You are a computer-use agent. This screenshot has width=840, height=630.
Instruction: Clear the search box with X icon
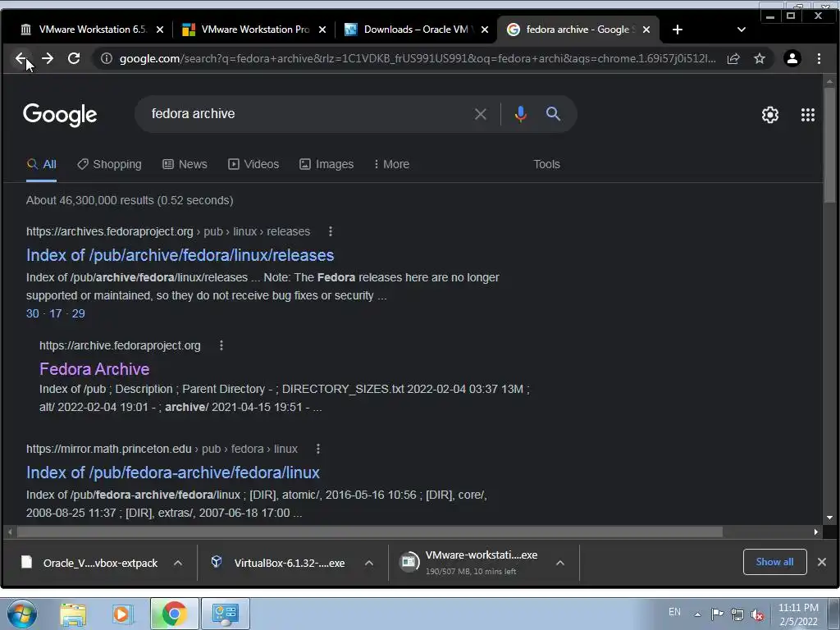click(x=481, y=114)
